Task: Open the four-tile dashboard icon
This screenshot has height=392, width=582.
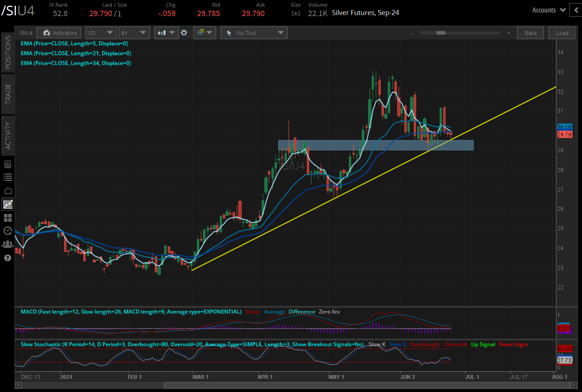Action: (8, 217)
